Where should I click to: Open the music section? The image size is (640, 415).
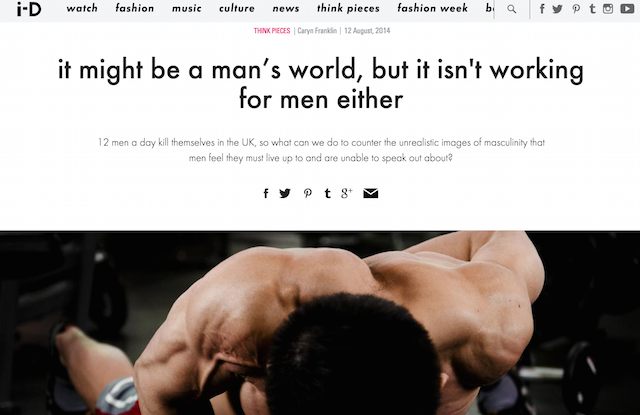tap(187, 8)
